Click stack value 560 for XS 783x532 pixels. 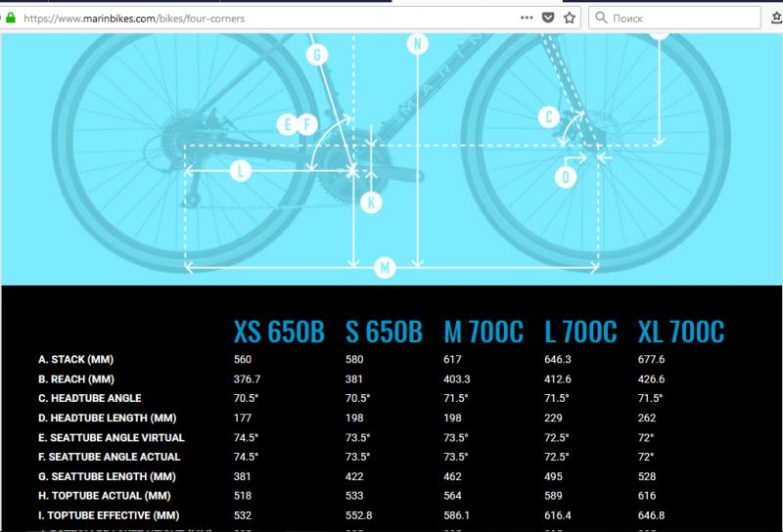coord(242,359)
